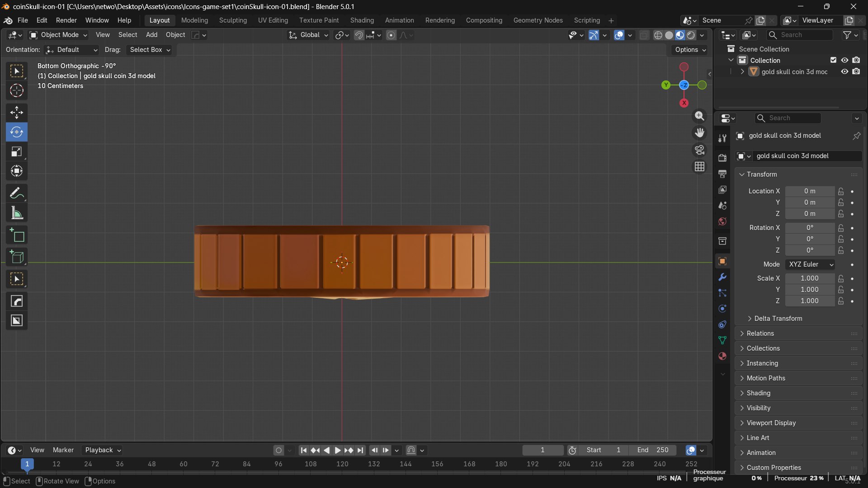Image resolution: width=868 pixels, height=488 pixels.
Task: Switch to the Sculpting workspace tab
Action: coord(233,20)
